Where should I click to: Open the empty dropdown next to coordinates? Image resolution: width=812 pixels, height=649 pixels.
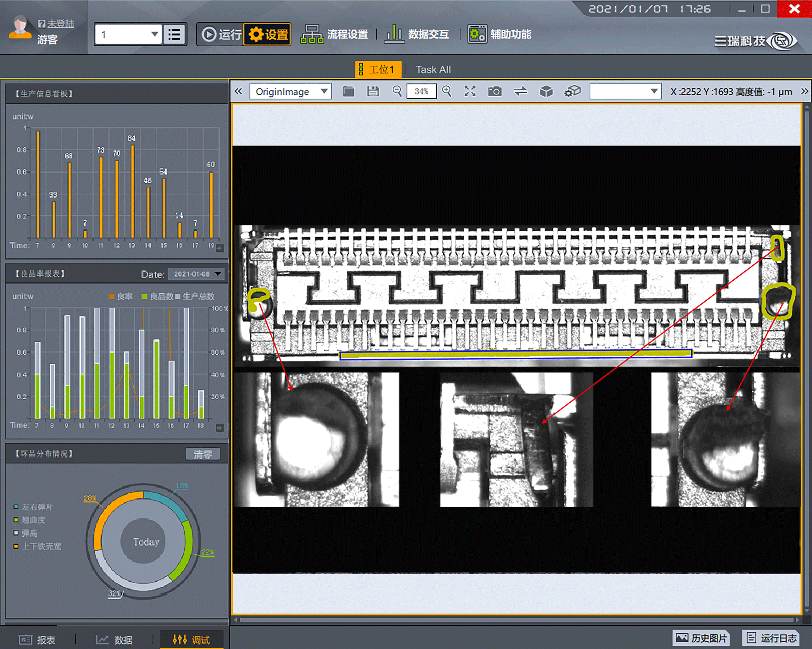click(x=625, y=91)
